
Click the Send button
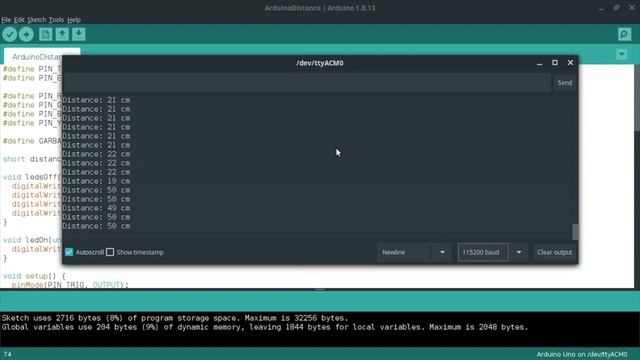point(564,83)
